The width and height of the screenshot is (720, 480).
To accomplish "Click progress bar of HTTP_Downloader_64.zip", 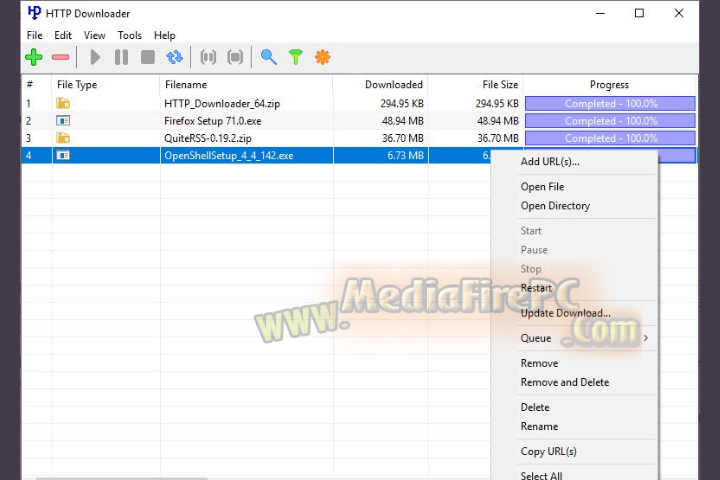I will [610, 103].
